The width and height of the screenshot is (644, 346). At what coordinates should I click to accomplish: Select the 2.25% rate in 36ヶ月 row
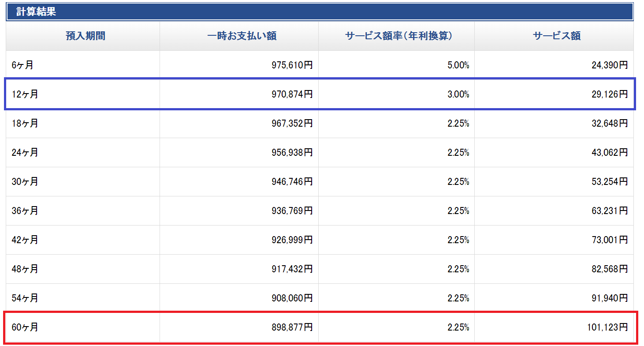coord(458,211)
